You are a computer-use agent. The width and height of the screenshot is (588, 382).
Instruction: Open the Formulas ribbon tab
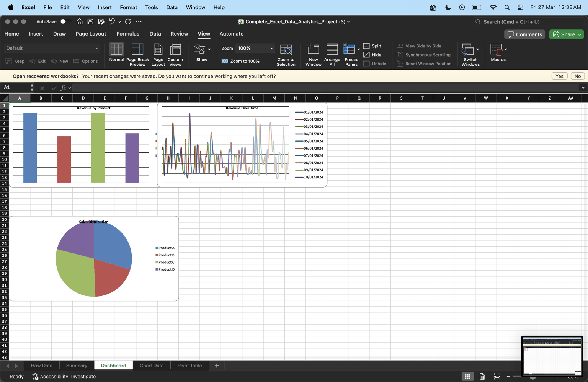click(x=128, y=34)
